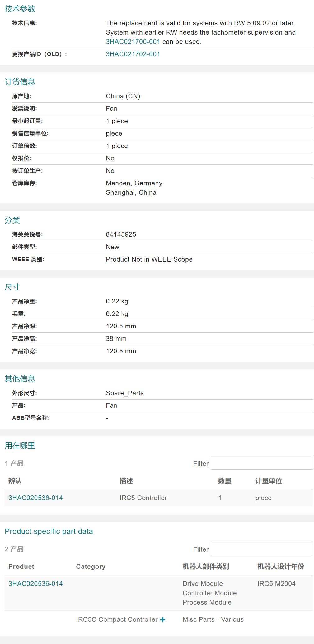Collapse the 尺寸 section heading
The width and height of the screenshot is (314, 644).
tap(12, 287)
